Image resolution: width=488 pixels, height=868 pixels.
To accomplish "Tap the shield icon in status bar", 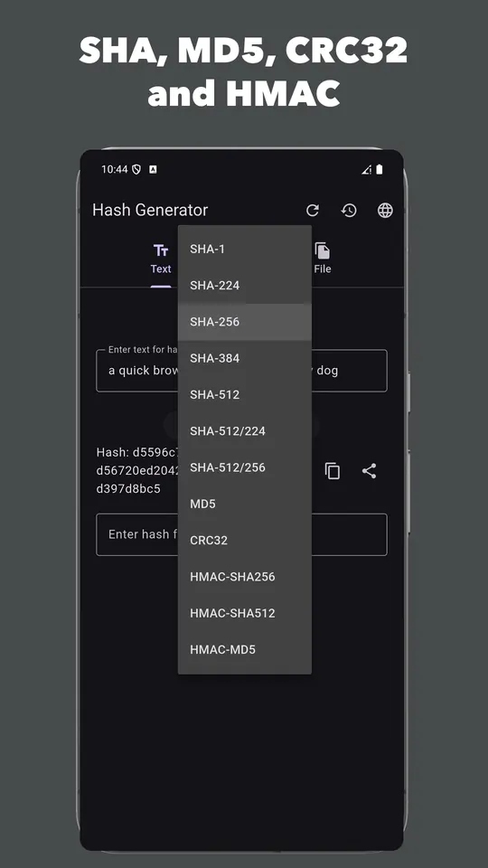I will pos(136,169).
